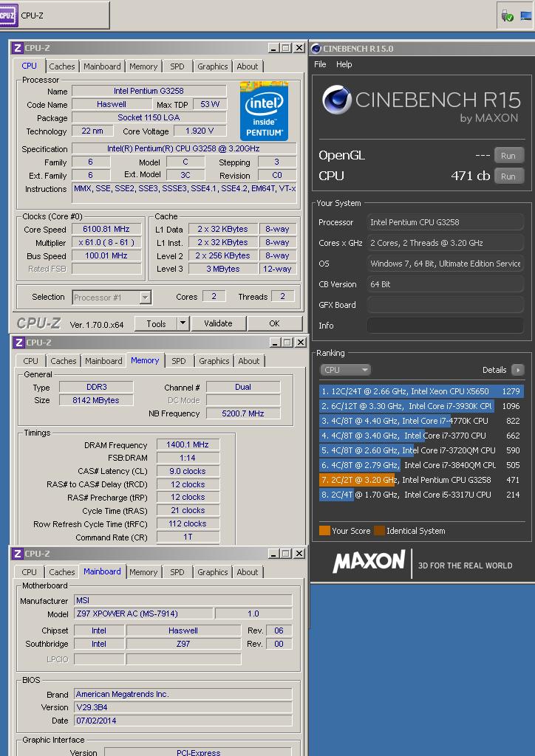Click the Details arrow button in Ranking
The width and height of the screenshot is (535, 756).
coord(517,370)
